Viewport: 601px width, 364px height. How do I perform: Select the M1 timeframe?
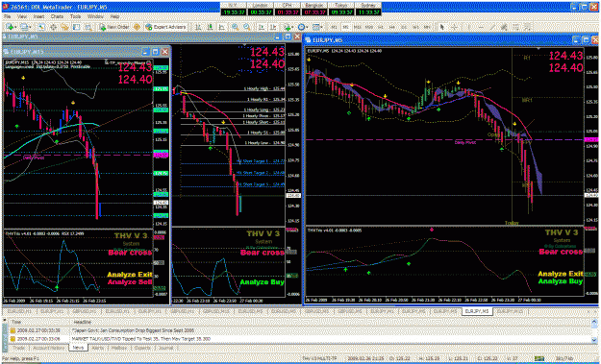tap(335, 27)
